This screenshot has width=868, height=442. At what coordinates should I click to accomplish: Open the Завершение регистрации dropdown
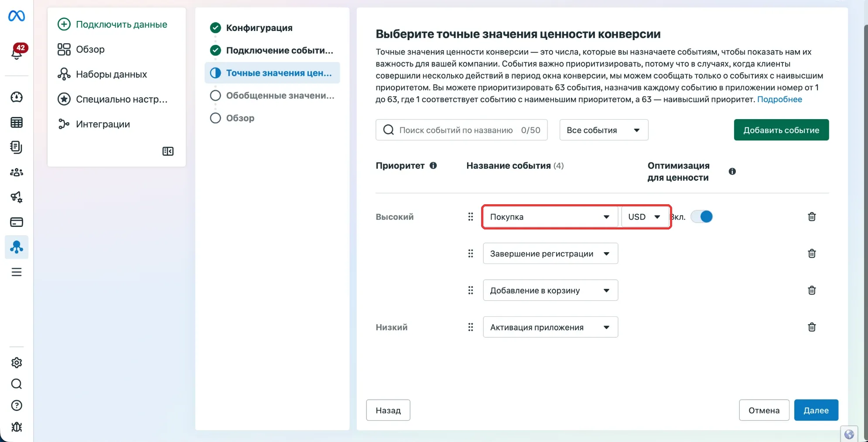[x=550, y=254]
